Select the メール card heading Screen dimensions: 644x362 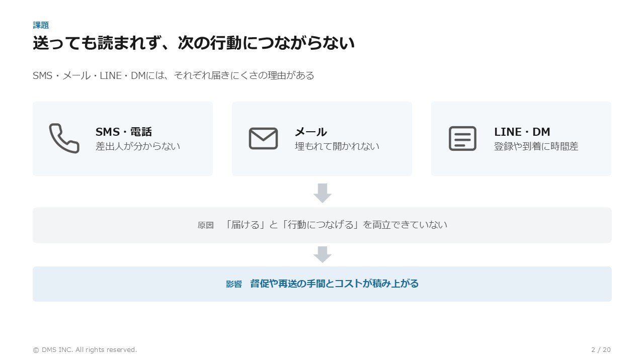310,132
